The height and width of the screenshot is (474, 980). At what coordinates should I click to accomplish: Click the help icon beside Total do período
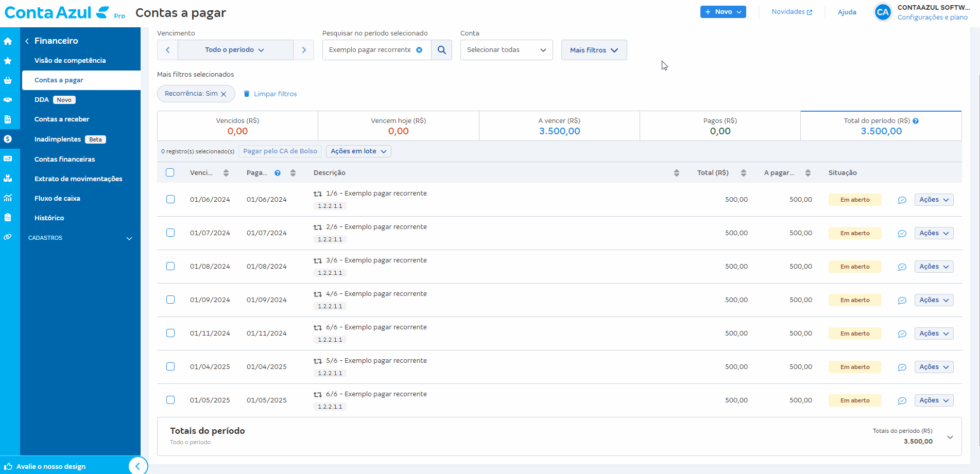point(916,121)
